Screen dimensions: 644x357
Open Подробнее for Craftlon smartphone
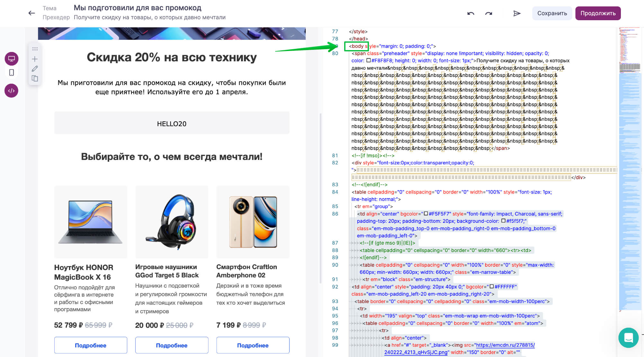click(253, 345)
